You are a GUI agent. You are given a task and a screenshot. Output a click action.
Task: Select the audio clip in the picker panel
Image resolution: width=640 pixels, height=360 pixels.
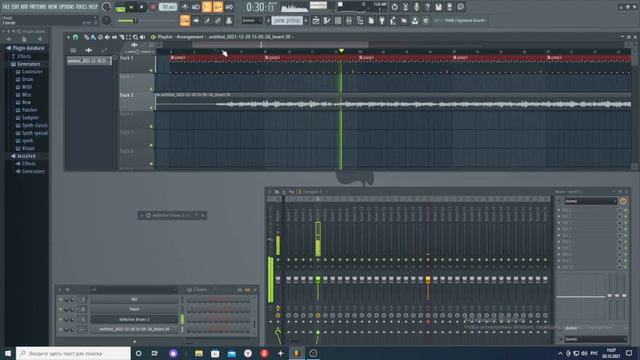89,60
